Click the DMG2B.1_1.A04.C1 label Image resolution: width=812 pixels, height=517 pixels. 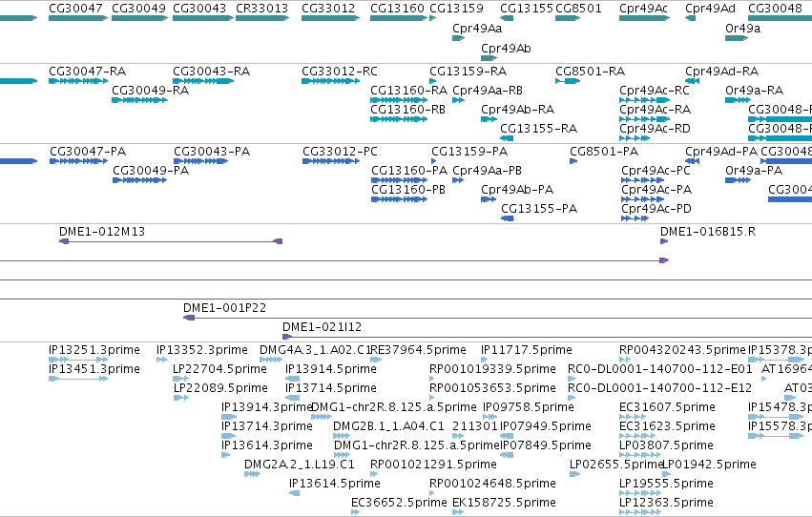point(389,427)
